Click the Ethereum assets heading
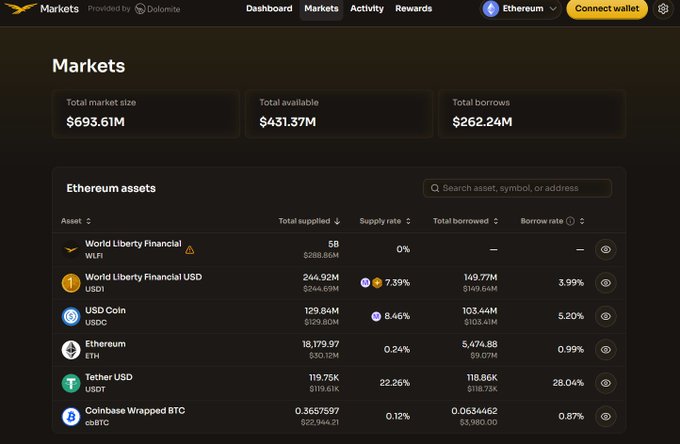 (x=111, y=188)
